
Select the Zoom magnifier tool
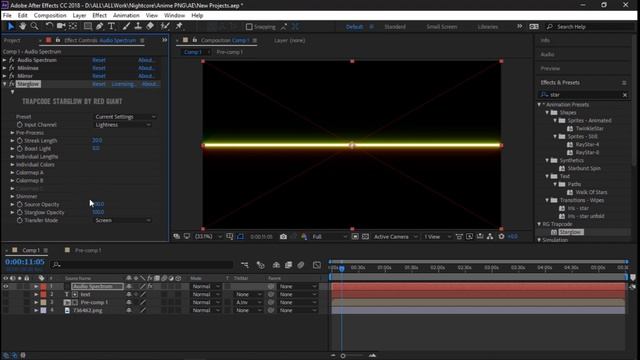[35, 27]
